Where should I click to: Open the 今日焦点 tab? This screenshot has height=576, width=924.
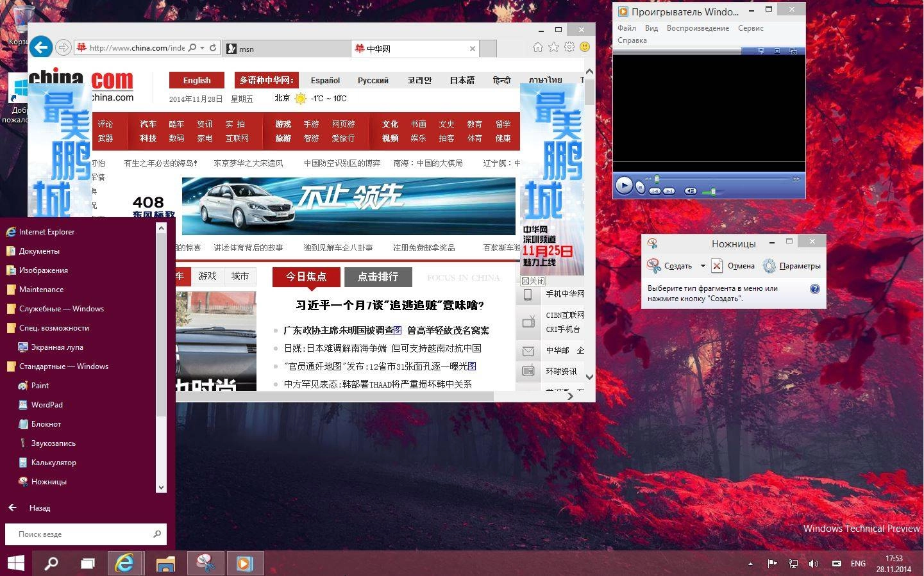pyautogui.click(x=306, y=277)
